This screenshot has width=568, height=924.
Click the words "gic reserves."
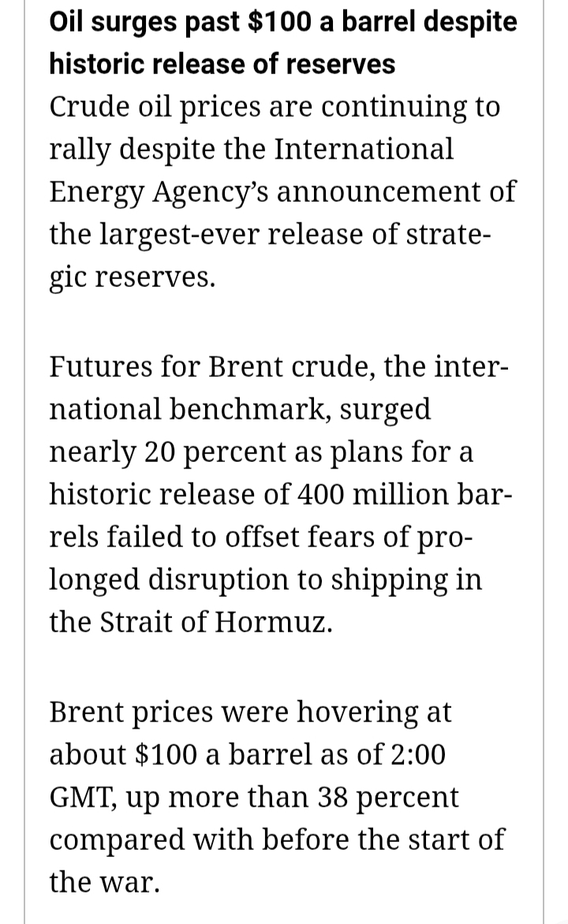[130, 278]
